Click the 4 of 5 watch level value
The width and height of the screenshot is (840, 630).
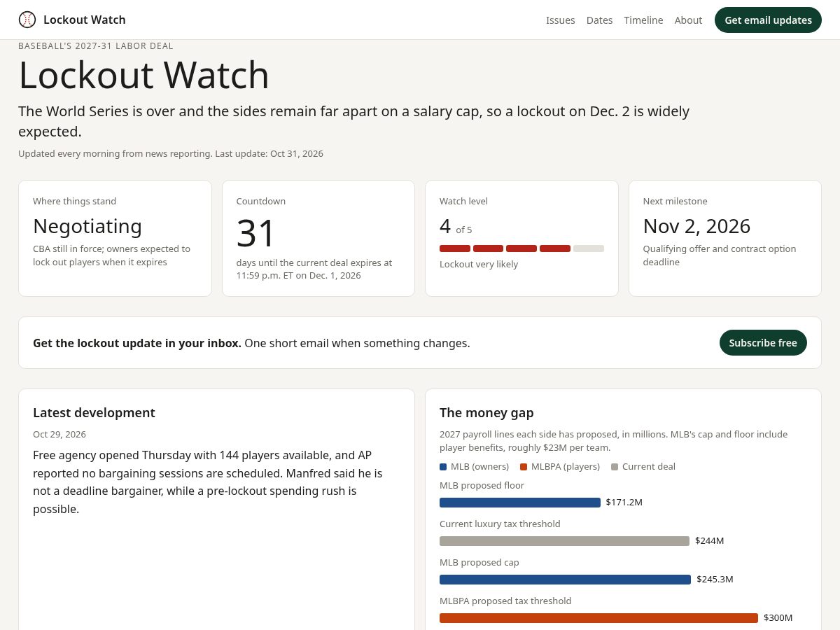coord(456,227)
